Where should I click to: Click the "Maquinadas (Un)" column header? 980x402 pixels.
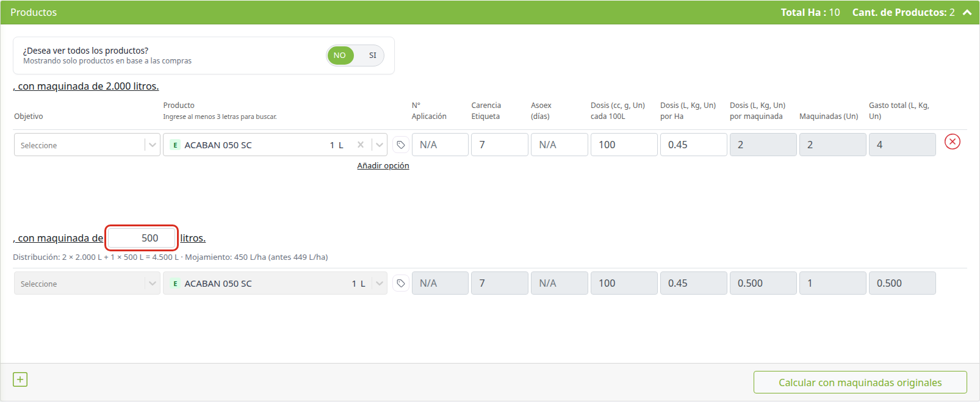point(829,117)
